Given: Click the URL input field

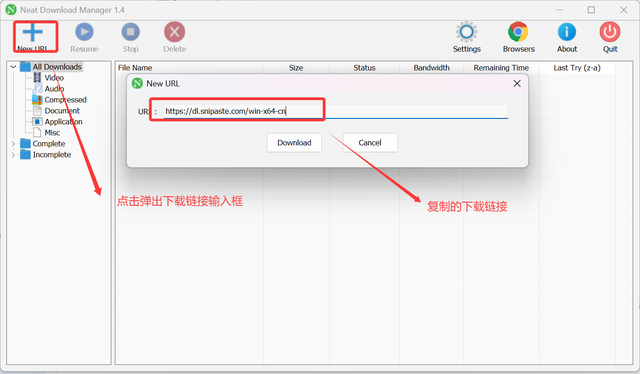Looking at the screenshot, I should pos(336,111).
